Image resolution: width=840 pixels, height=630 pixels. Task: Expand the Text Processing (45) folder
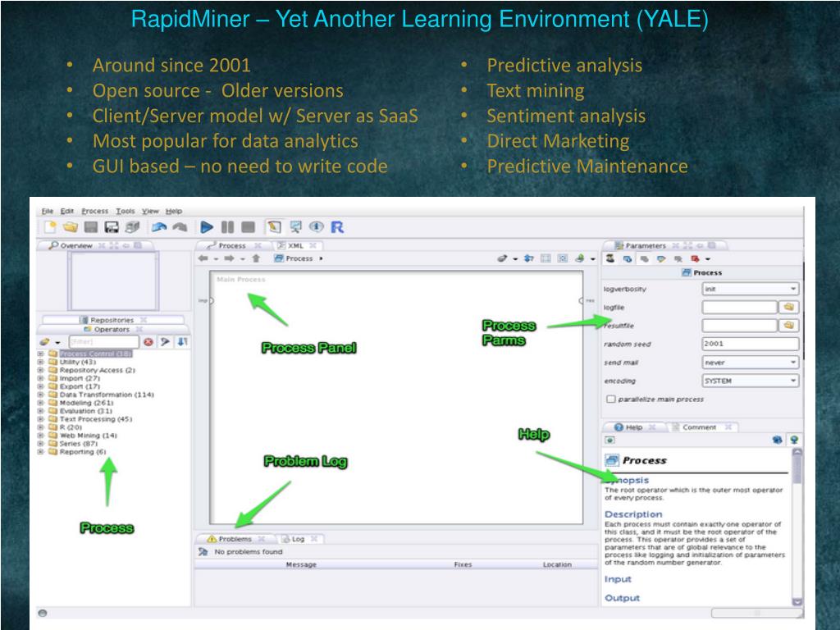41,419
